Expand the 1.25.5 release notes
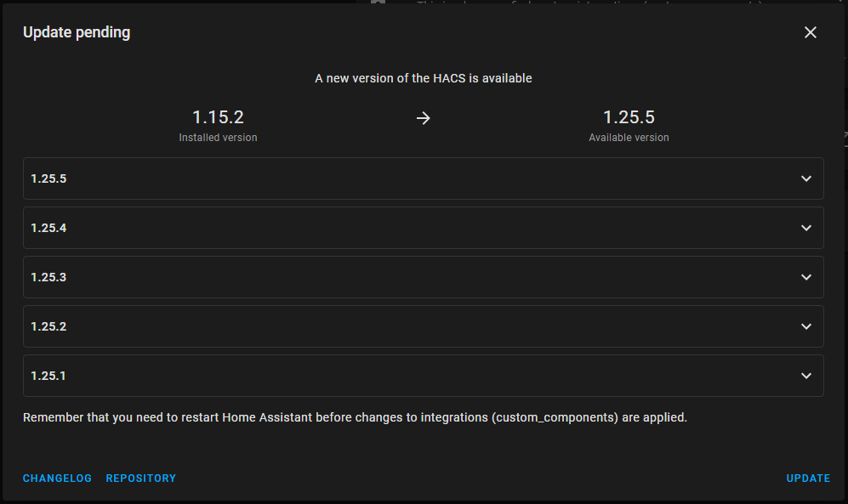This screenshot has height=504, width=848. [423, 178]
